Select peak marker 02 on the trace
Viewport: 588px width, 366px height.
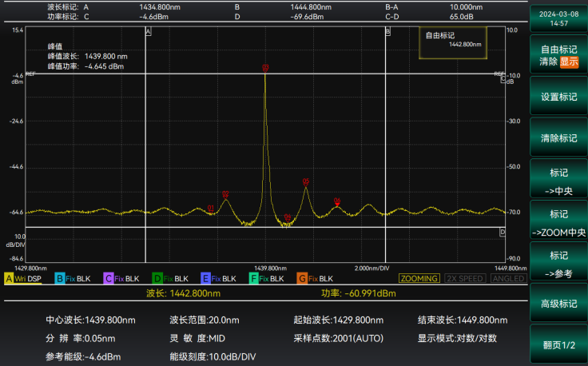[x=225, y=194]
